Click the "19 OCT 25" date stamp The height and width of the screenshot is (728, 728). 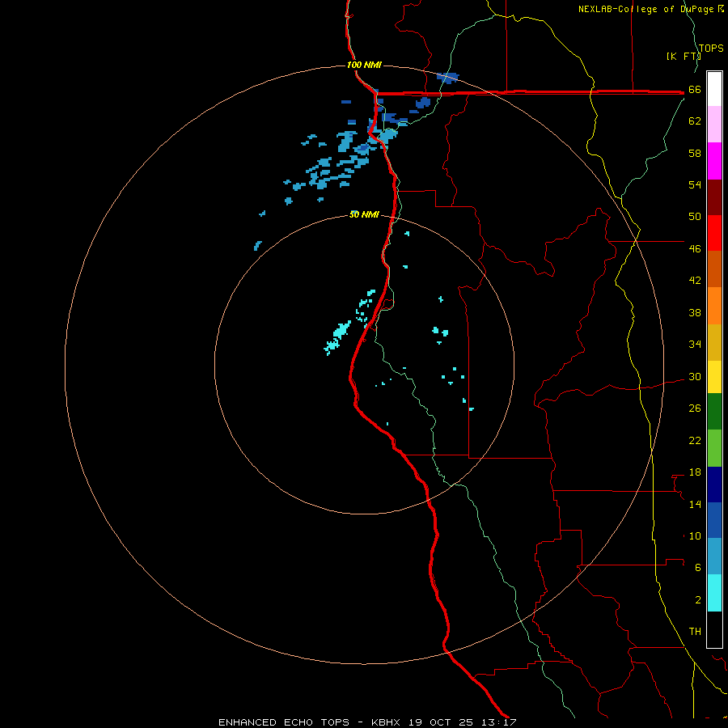tap(441, 722)
